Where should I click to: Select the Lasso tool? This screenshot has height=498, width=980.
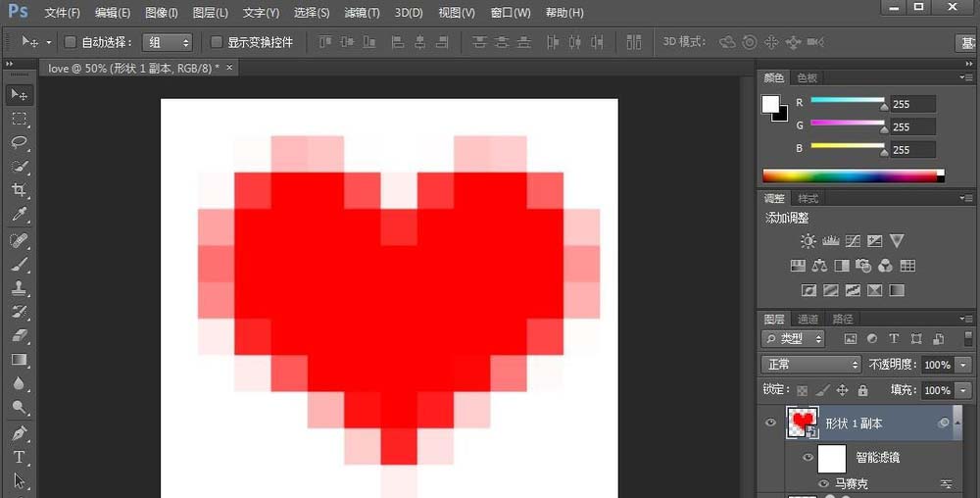pos(20,142)
